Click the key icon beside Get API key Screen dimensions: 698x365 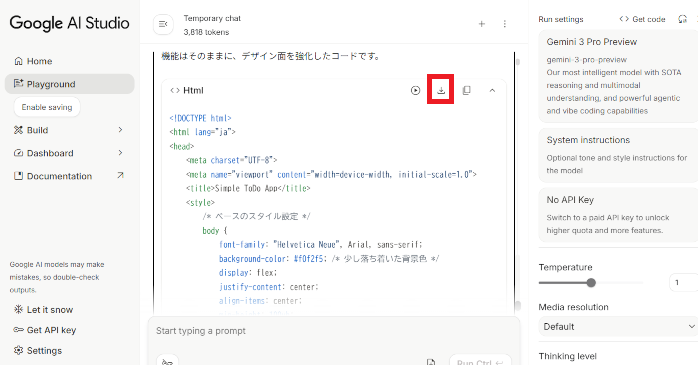click(18, 330)
